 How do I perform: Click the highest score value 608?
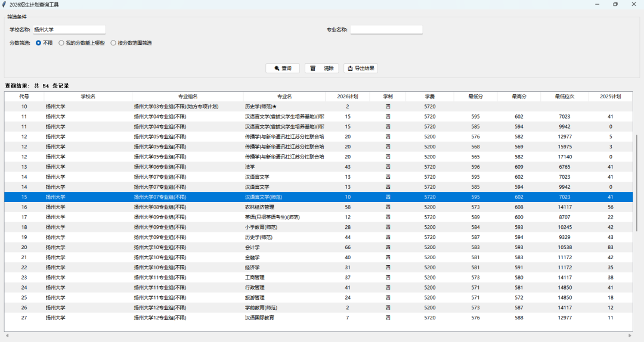click(x=519, y=207)
